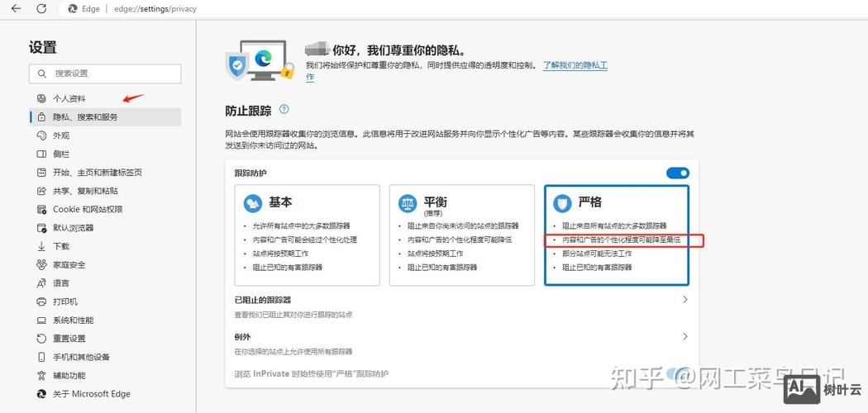
Task: Click the 手机和其他设备 phone icon
Action: coord(41,357)
